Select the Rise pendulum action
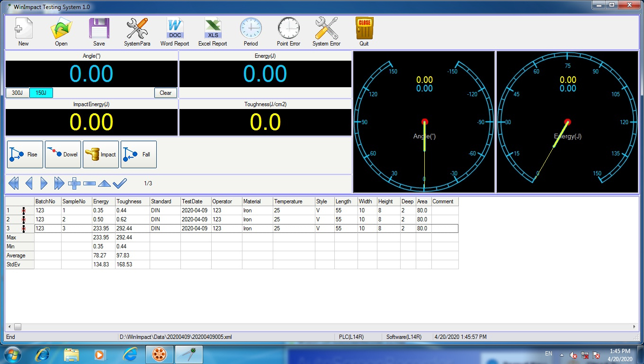 click(x=25, y=155)
